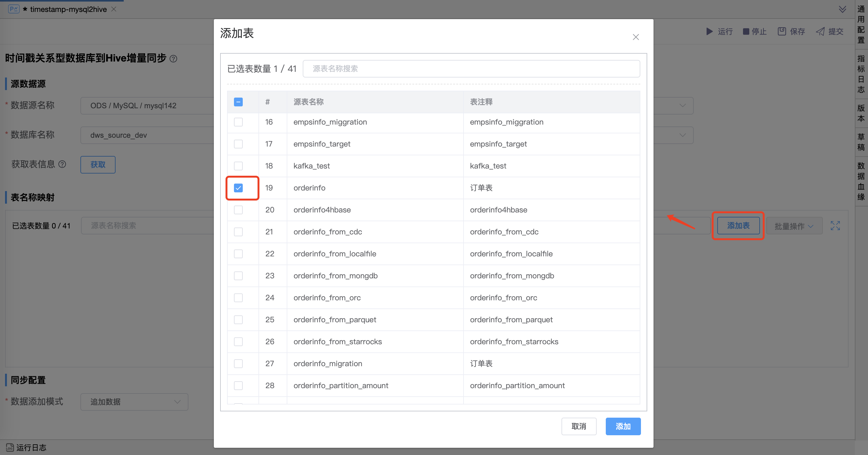Open the 数据血缘 side tab
This screenshot has width=868, height=455.
[861, 181]
